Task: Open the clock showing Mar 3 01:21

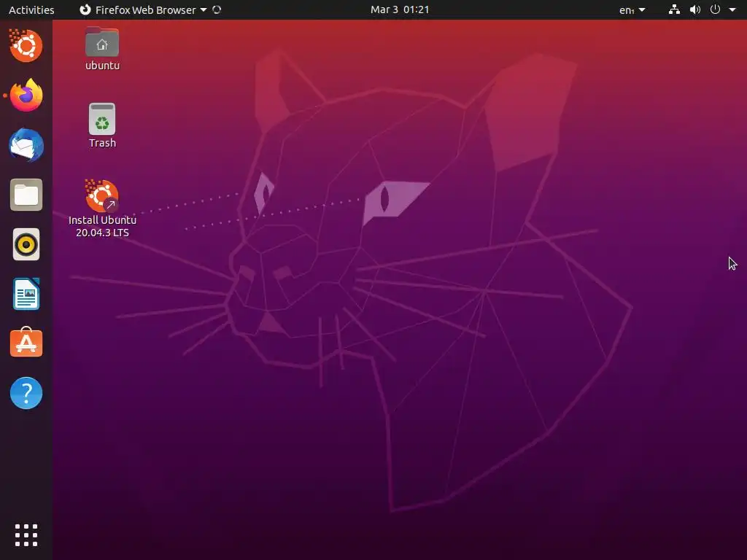Action: [x=400, y=9]
